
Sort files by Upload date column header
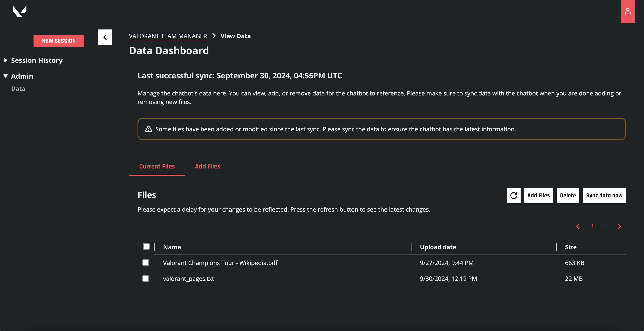point(438,247)
